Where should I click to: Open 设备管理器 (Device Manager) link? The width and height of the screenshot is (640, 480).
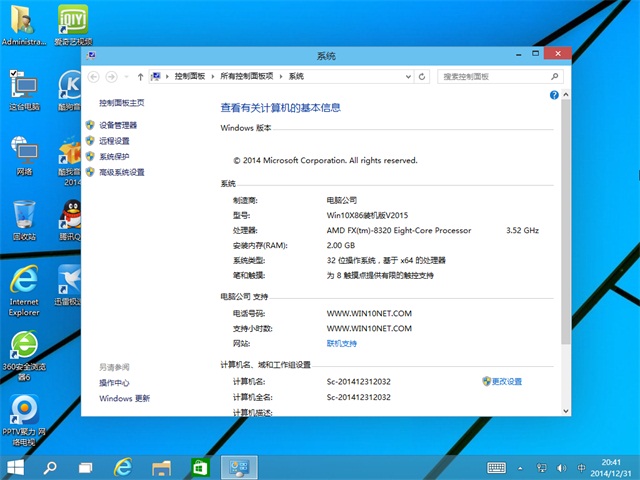coord(118,125)
